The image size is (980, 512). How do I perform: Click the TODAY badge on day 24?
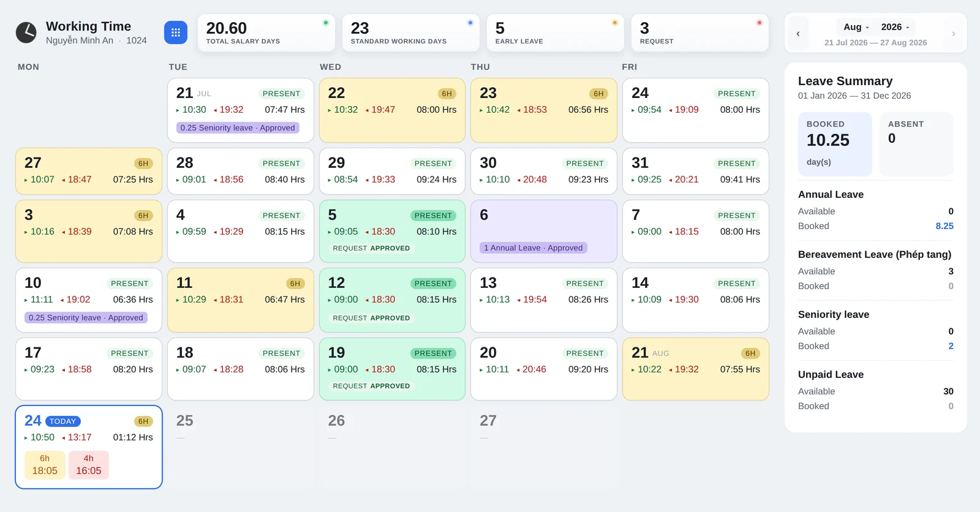coord(63,421)
